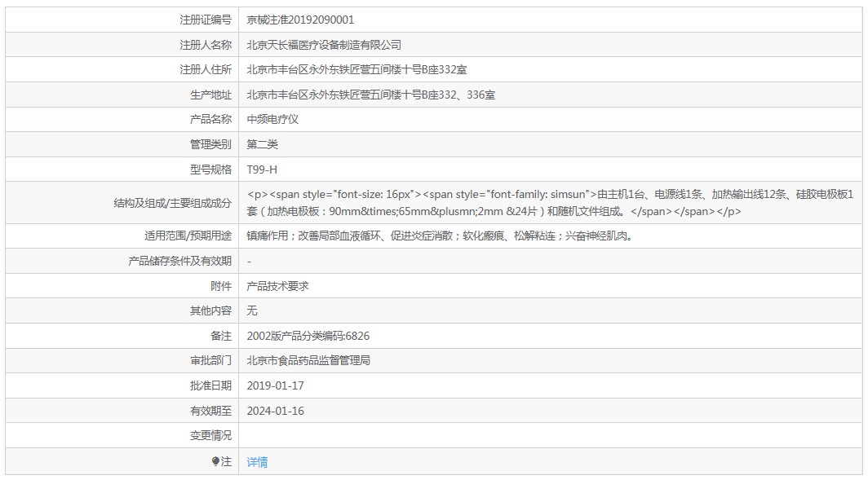Click registrant address ending B座332室
This screenshot has width=868, height=480.
click(356, 70)
